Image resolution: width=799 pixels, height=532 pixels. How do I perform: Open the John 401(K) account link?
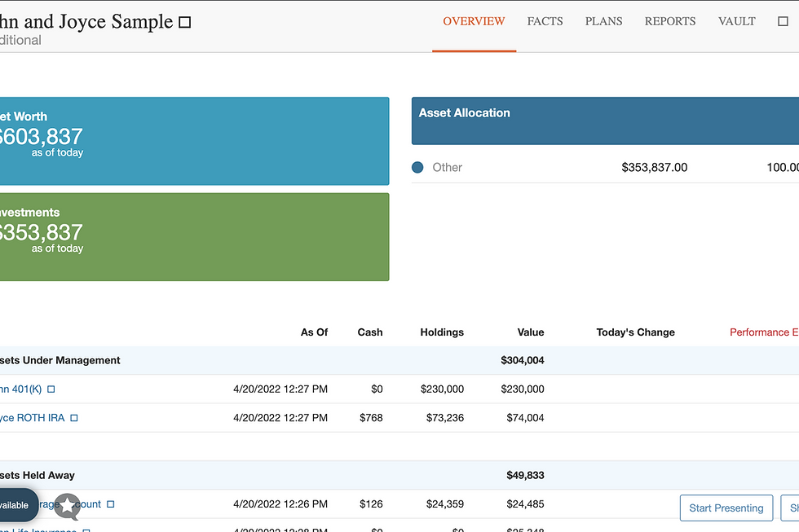pos(20,389)
